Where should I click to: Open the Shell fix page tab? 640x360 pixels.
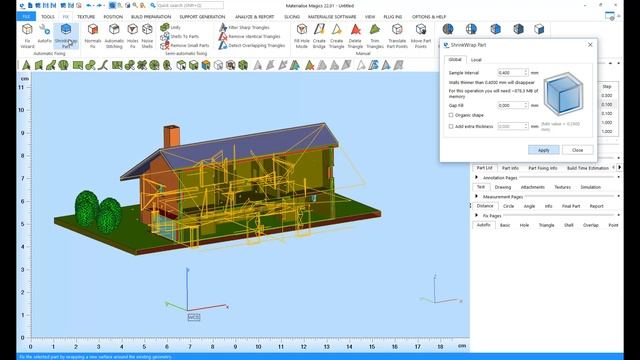[568, 225]
